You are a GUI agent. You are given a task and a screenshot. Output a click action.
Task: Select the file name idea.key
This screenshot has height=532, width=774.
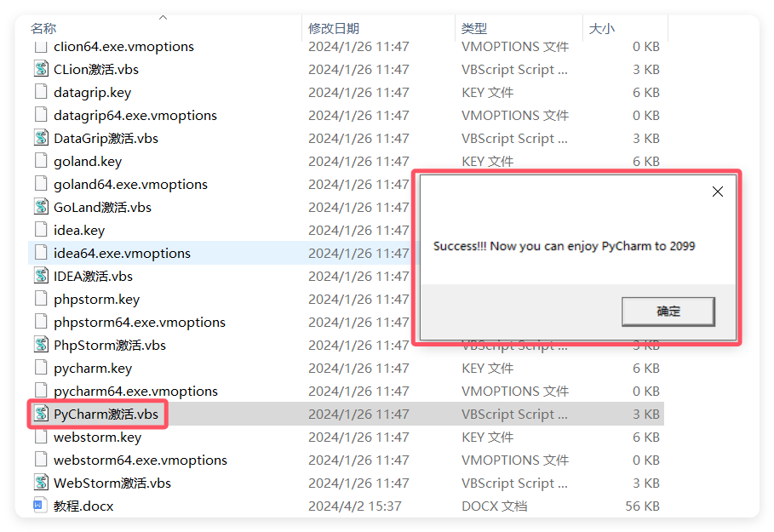79,231
